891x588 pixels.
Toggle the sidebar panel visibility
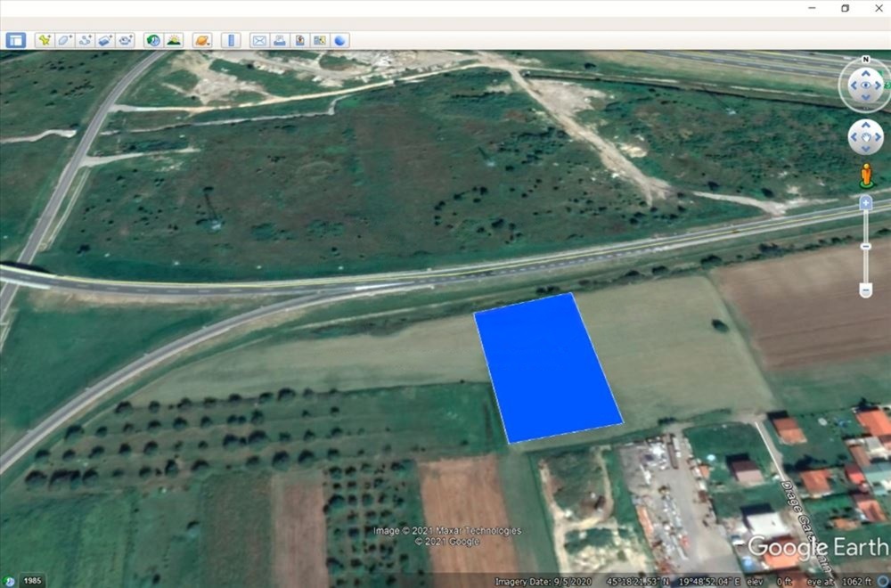18,39
